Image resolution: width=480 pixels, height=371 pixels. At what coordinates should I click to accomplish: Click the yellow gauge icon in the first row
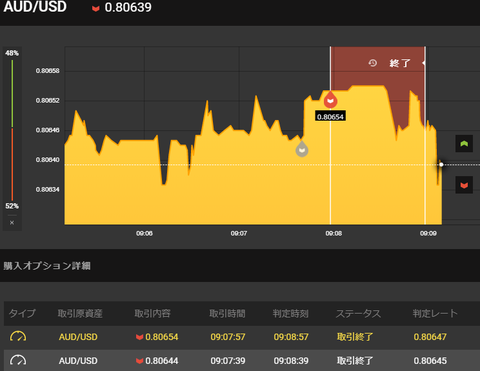[18, 336]
